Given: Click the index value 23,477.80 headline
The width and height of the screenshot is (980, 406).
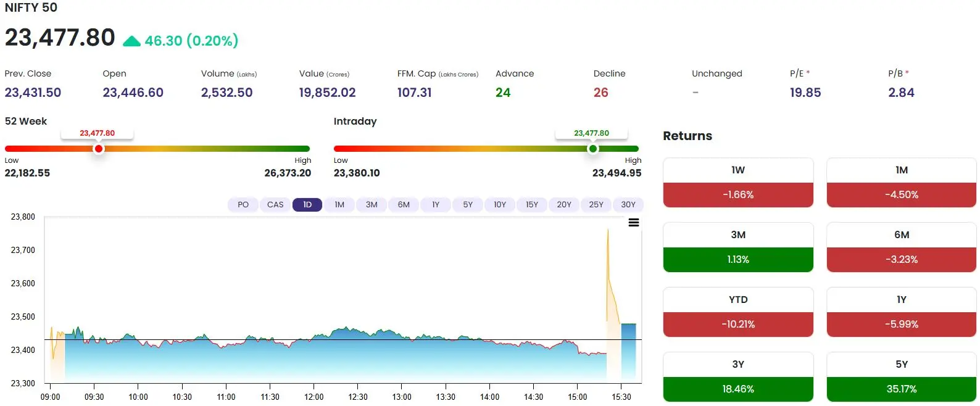Looking at the screenshot, I should 60,38.
